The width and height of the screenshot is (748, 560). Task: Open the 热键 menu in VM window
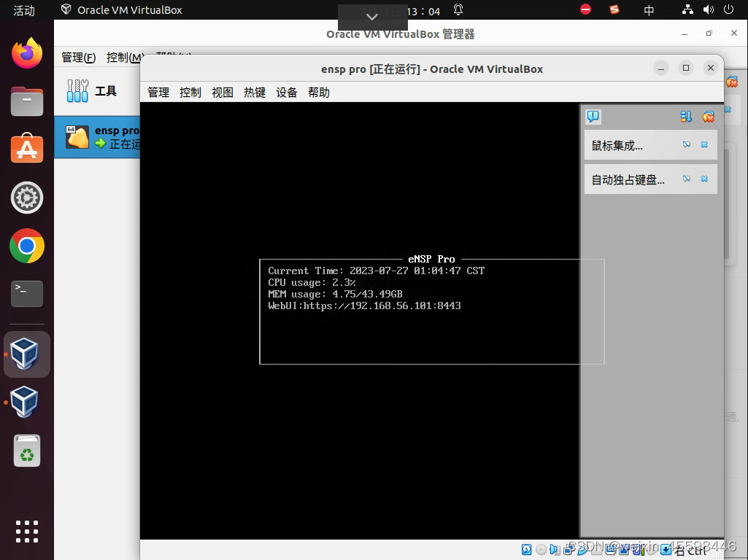point(255,93)
